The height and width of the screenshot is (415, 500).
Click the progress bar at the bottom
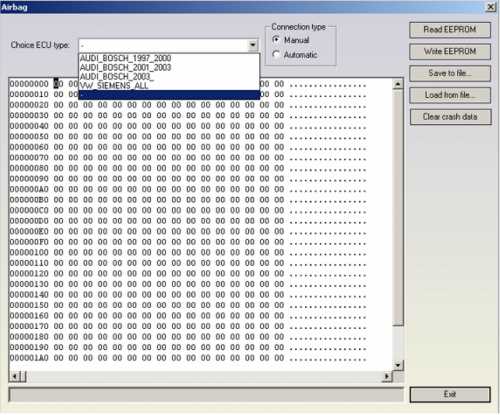[x=206, y=395]
